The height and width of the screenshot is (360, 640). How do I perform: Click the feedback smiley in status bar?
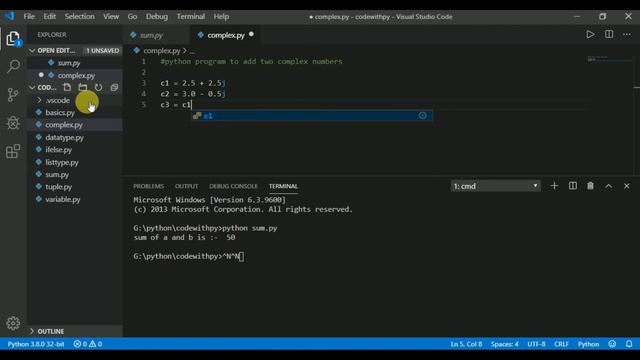[x=612, y=344]
